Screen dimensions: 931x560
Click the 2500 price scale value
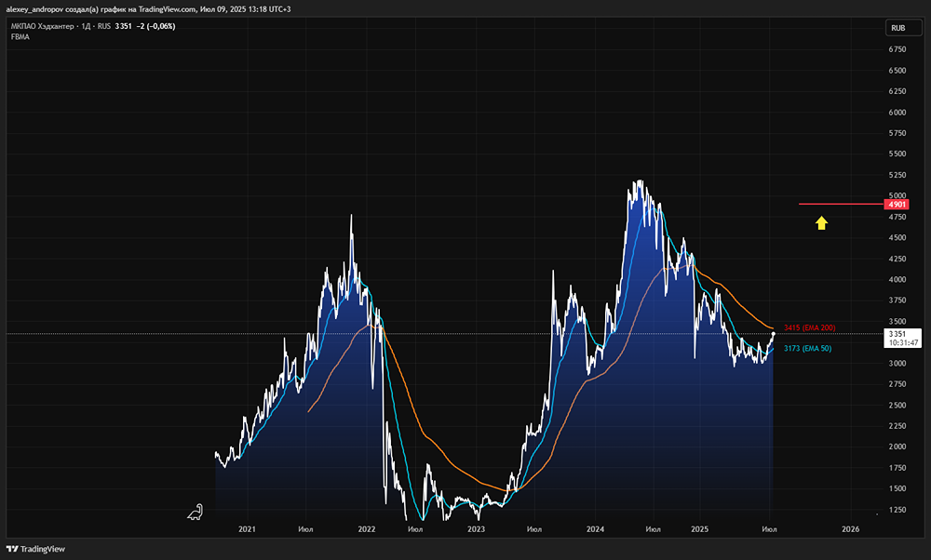(897, 406)
